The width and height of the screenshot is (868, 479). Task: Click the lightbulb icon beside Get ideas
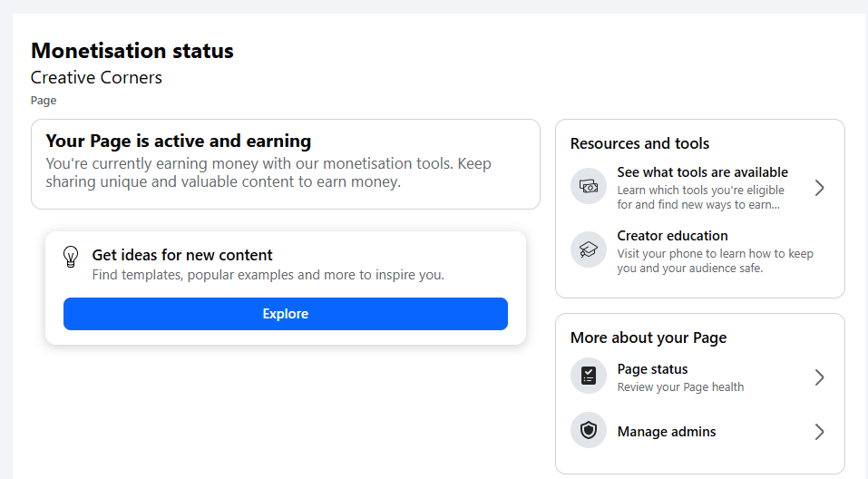coord(71,257)
